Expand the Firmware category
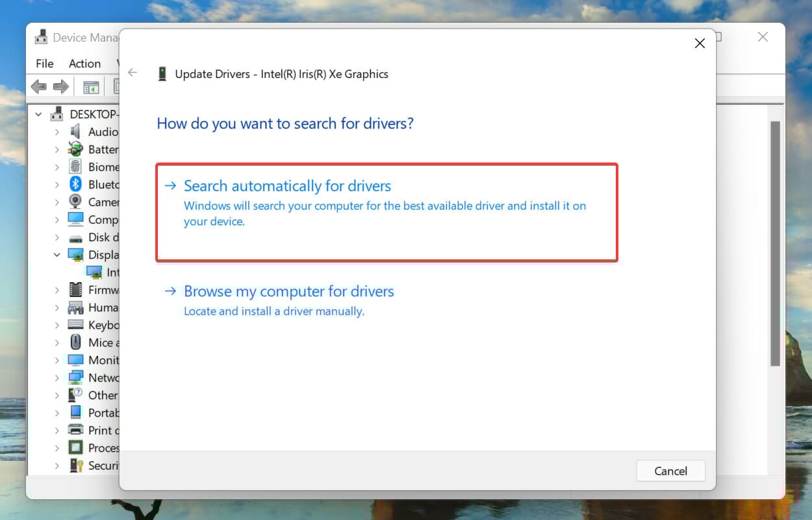The height and width of the screenshot is (520, 812). tap(57, 290)
